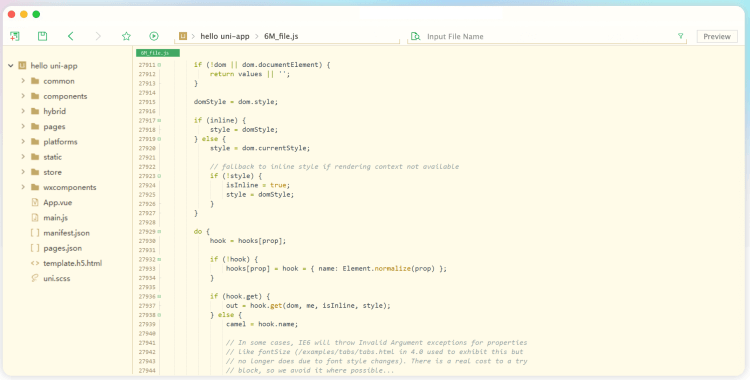Focus the Input File Name field
The image size is (750, 380).
tap(550, 36)
